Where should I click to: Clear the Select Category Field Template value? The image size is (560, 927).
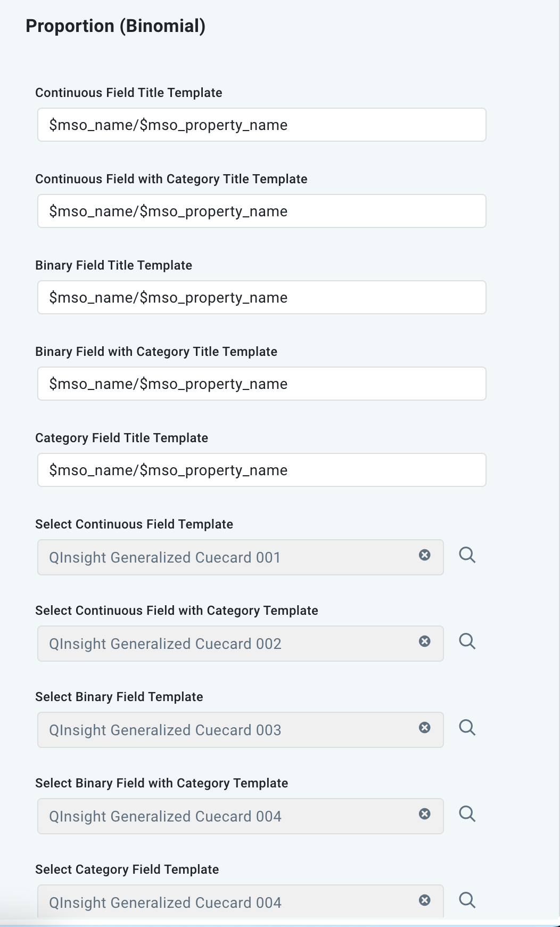point(424,900)
